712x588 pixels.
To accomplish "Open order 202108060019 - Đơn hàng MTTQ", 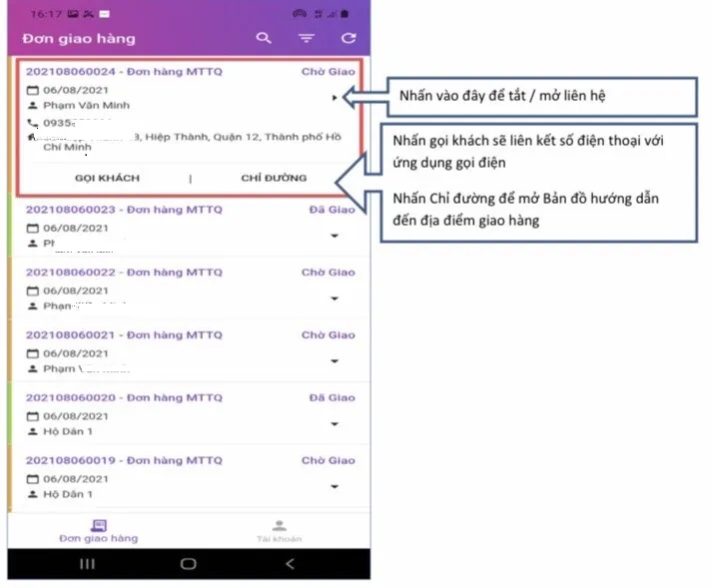I will [124, 460].
